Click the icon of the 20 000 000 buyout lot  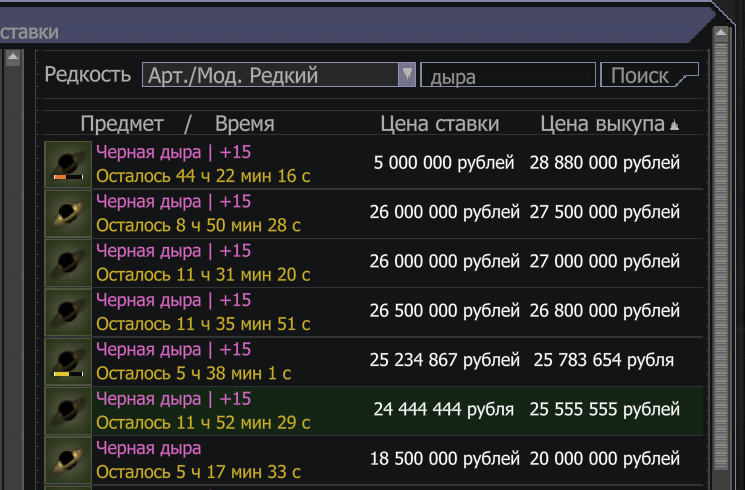tap(68, 458)
